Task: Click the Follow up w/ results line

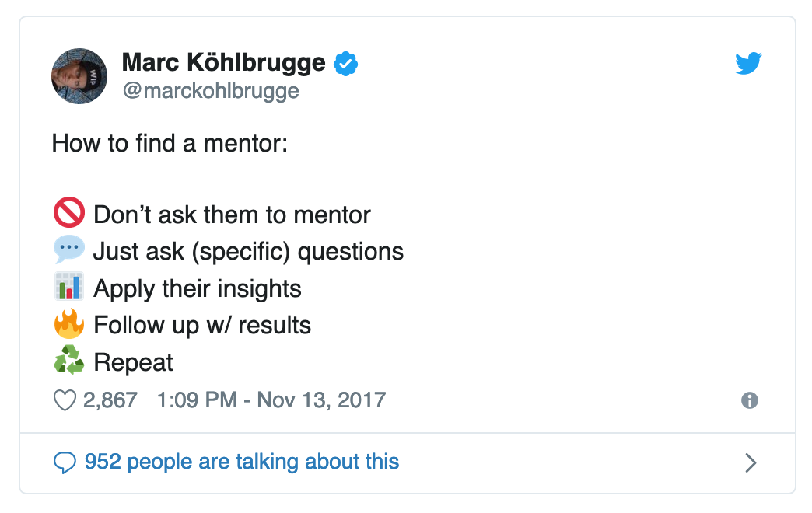Action: [x=202, y=325]
